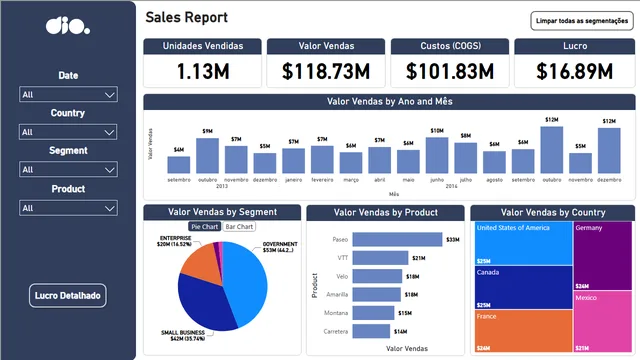Image resolution: width=640 pixels, height=360 pixels.
Task: Expand the Product slicer dropdown
Action: pyautogui.click(x=68, y=208)
